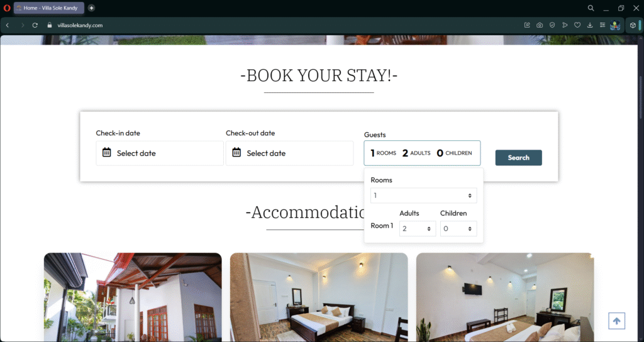This screenshot has height=342, width=644.
Task: Open the downloads icon in address bar
Action: click(590, 25)
